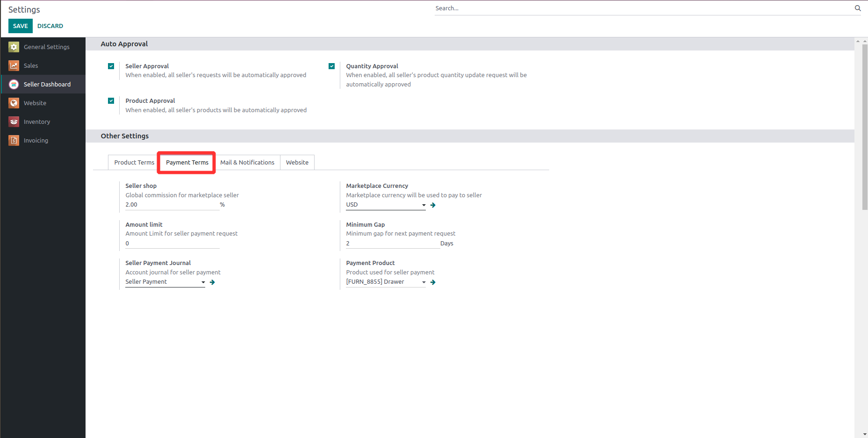Disable the Seller Approval checkbox
This screenshot has height=438, width=868.
tap(111, 66)
